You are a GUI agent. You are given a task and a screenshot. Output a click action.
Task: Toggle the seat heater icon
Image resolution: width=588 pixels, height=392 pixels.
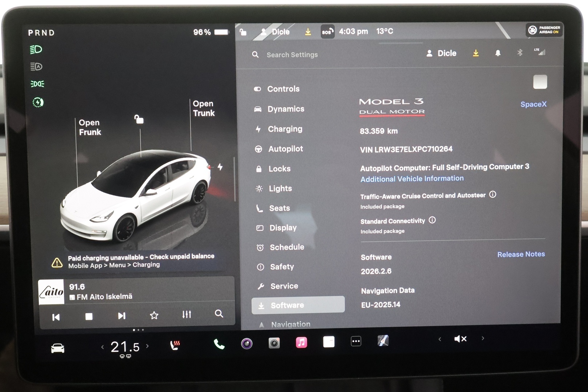175,345
